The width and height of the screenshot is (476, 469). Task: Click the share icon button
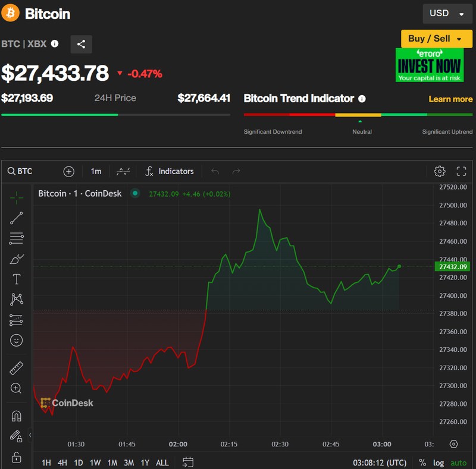[x=82, y=44]
